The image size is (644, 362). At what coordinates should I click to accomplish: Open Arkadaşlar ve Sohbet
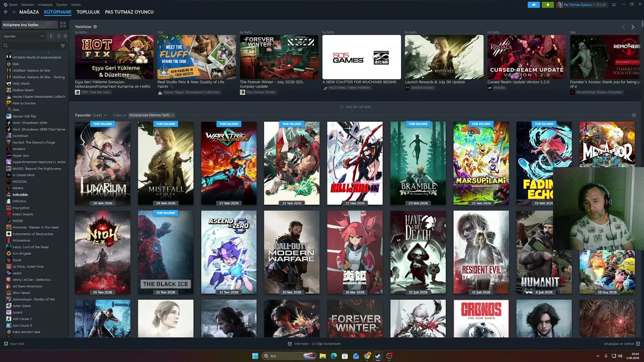[x=622, y=344]
